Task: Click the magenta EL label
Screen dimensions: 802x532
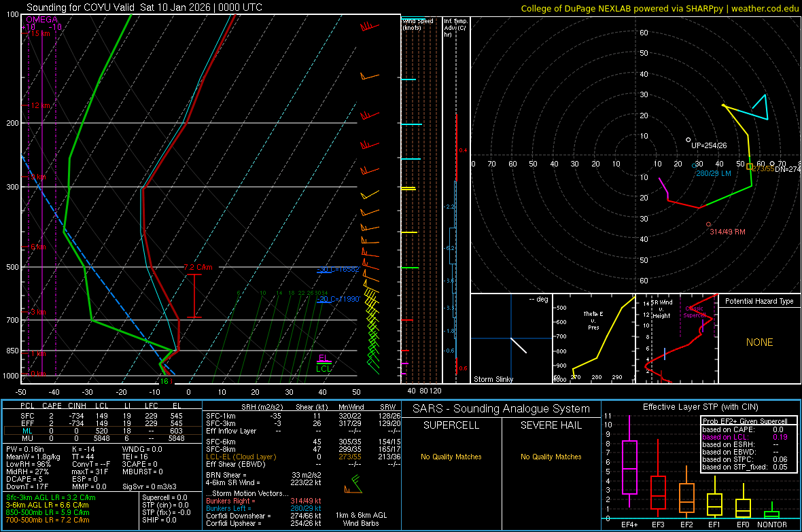Action: 324,357
